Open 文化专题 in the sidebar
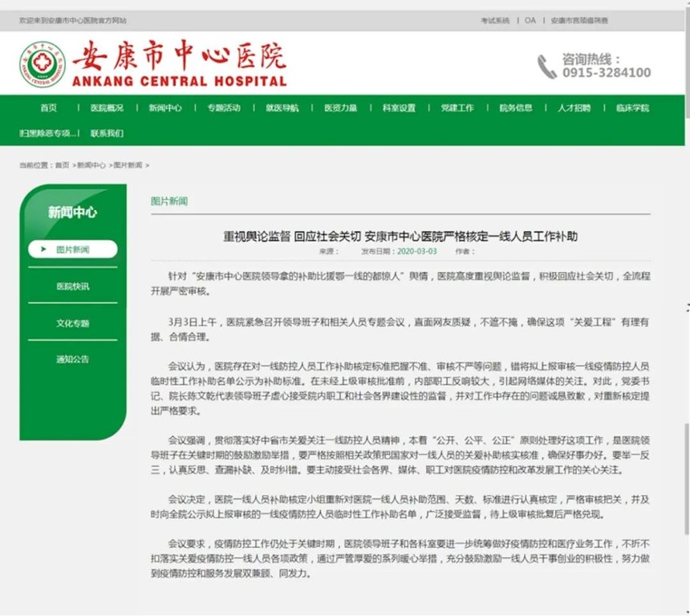690x616 pixels. click(x=72, y=323)
